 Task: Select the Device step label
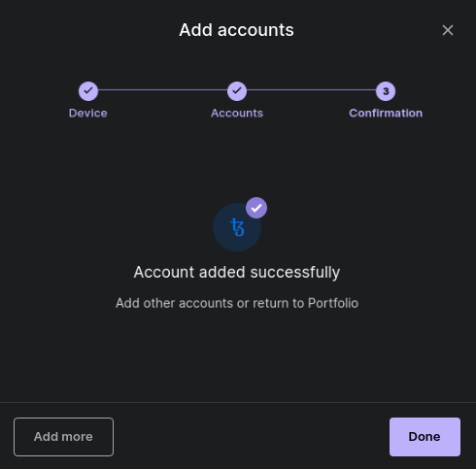click(88, 113)
